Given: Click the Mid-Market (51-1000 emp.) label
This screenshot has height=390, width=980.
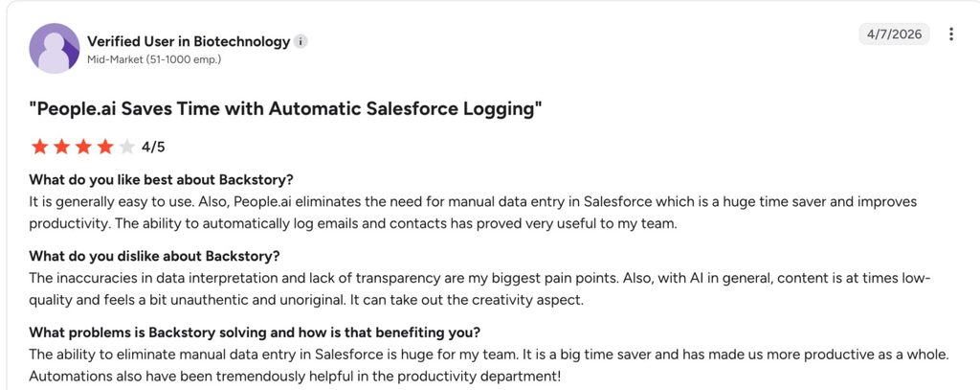Looking at the screenshot, I should [154, 60].
